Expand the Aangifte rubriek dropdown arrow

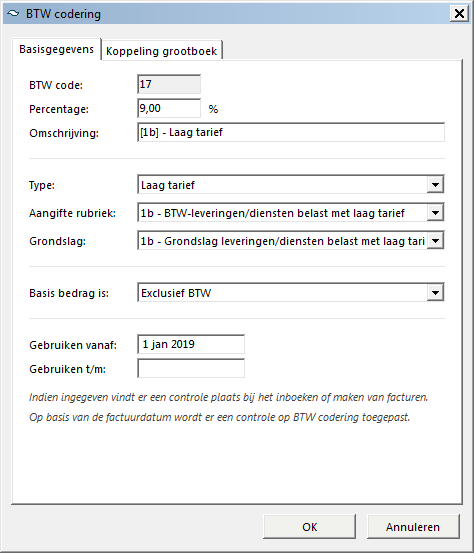(435, 213)
